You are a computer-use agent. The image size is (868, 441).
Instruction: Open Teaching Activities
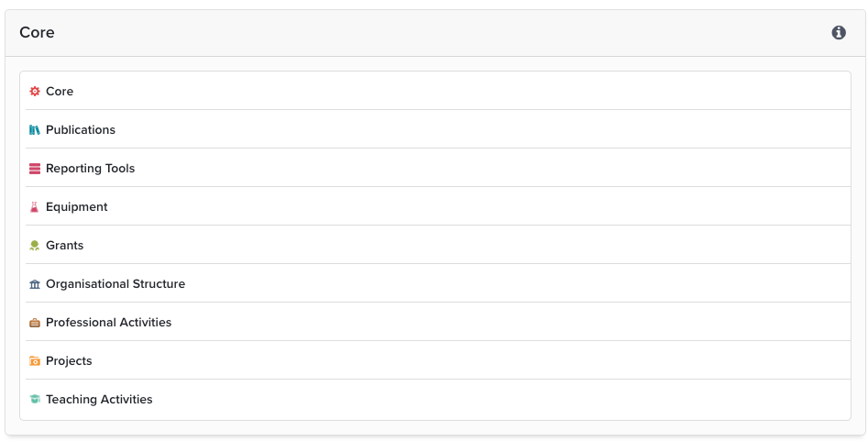(x=99, y=400)
